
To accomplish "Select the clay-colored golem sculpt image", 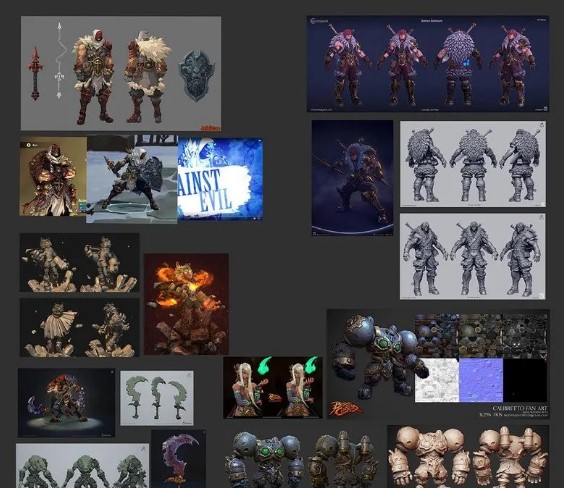I will click(x=468, y=457).
